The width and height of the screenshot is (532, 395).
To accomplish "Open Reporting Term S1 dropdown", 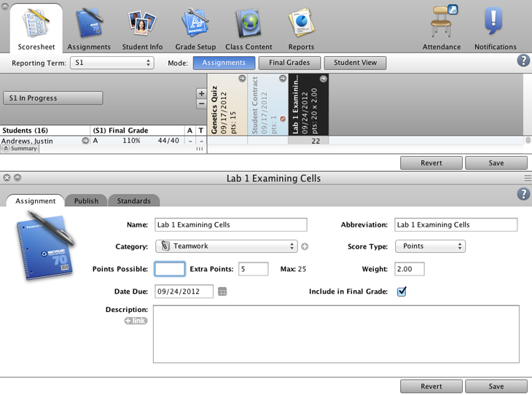I will (112, 63).
